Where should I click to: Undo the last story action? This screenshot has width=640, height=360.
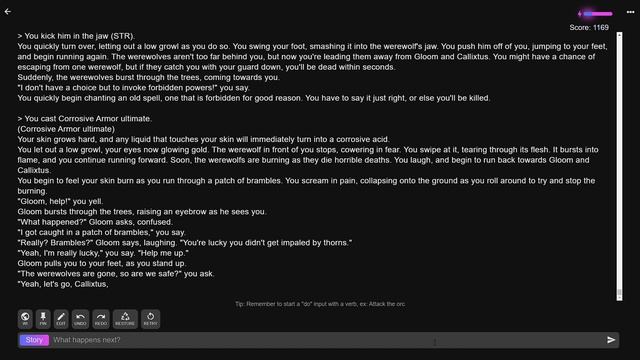coord(80,319)
